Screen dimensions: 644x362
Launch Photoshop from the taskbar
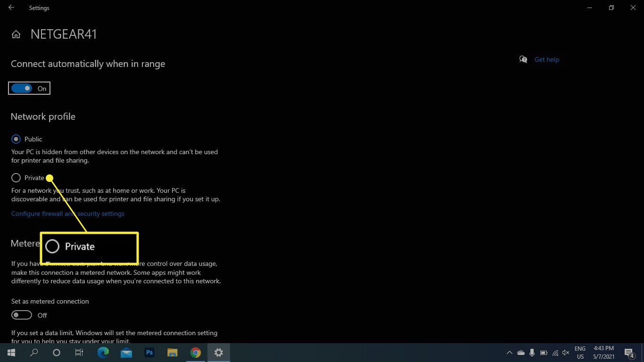coord(149,353)
